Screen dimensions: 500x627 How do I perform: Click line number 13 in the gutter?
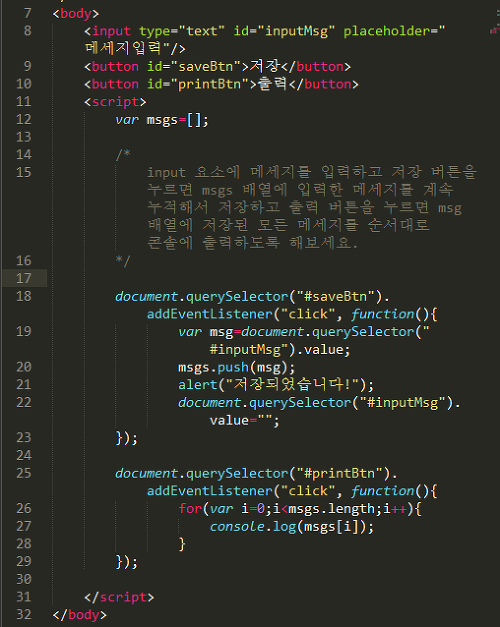23,137
